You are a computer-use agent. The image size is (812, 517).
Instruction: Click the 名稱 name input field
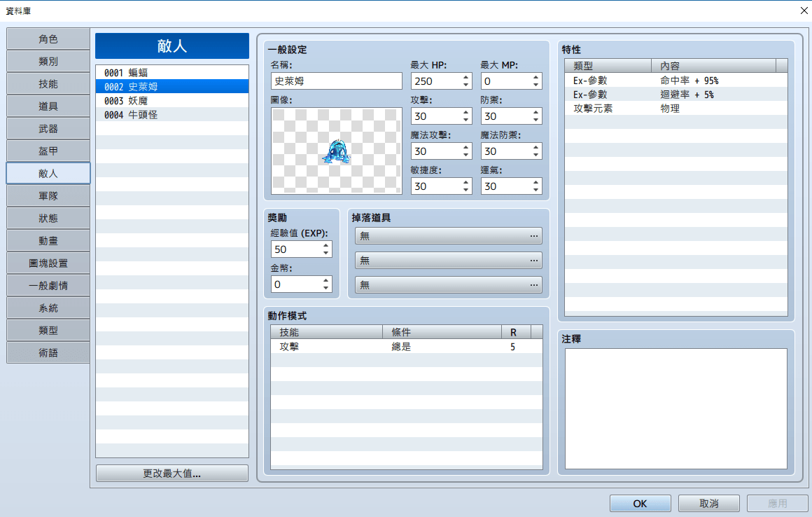pyautogui.click(x=336, y=81)
